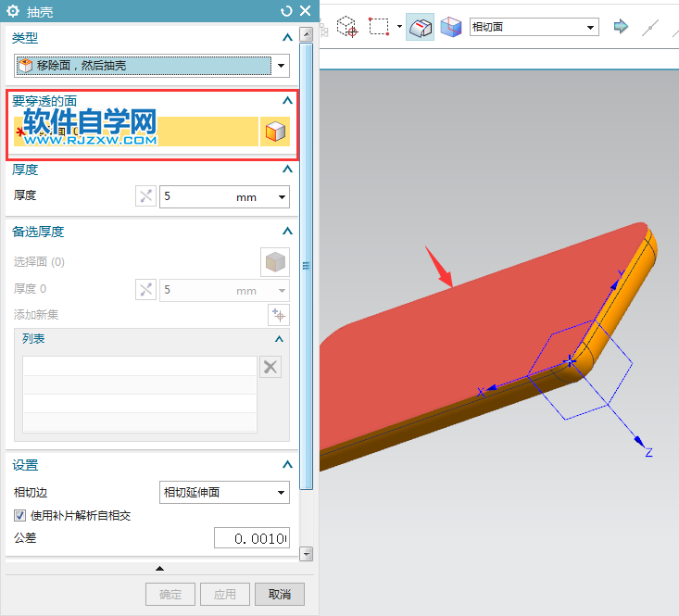This screenshot has height=616, width=679.
Task: Click the 公差 tolerance input field
Action: click(x=252, y=538)
